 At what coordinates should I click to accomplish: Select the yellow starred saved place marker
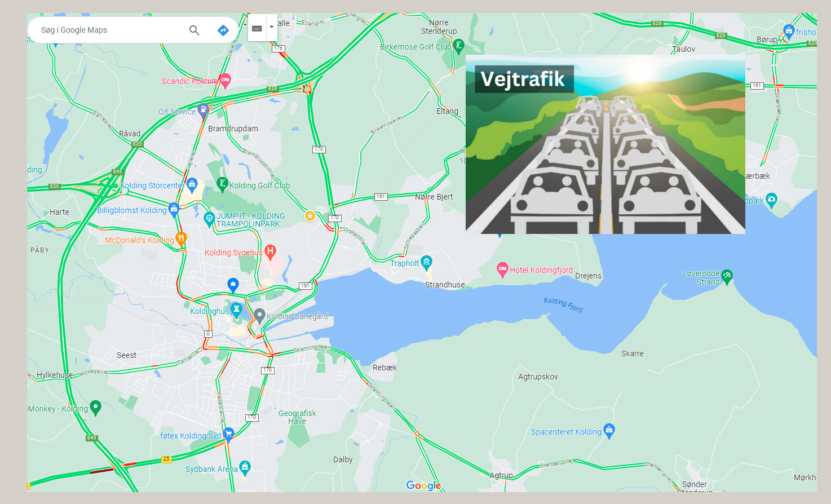[x=310, y=216]
